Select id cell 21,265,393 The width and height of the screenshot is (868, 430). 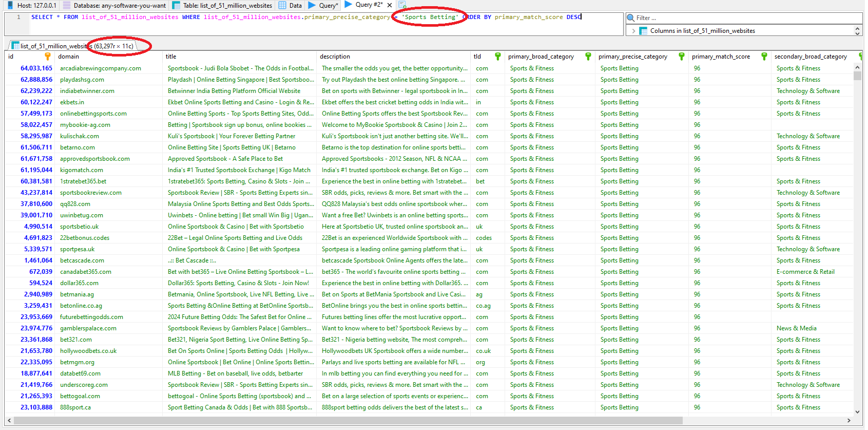tap(30, 396)
